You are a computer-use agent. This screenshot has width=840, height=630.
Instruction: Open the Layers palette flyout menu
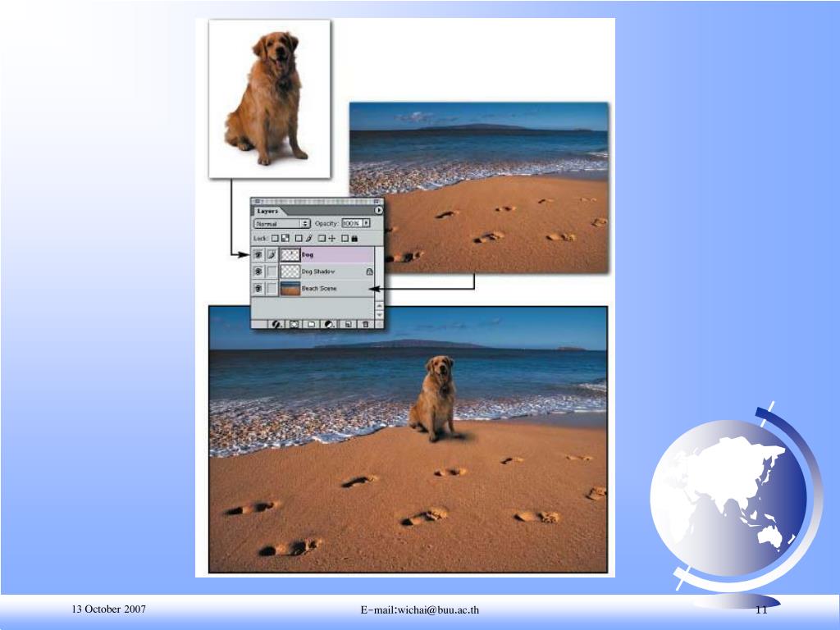click(x=378, y=211)
